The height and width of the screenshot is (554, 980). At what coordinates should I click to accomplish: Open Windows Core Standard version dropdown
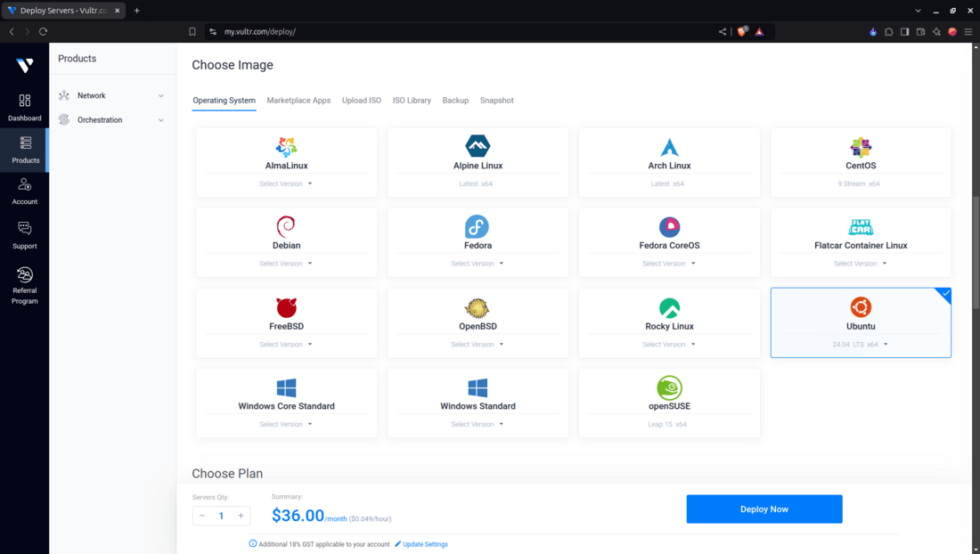click(x=286, y=424)
